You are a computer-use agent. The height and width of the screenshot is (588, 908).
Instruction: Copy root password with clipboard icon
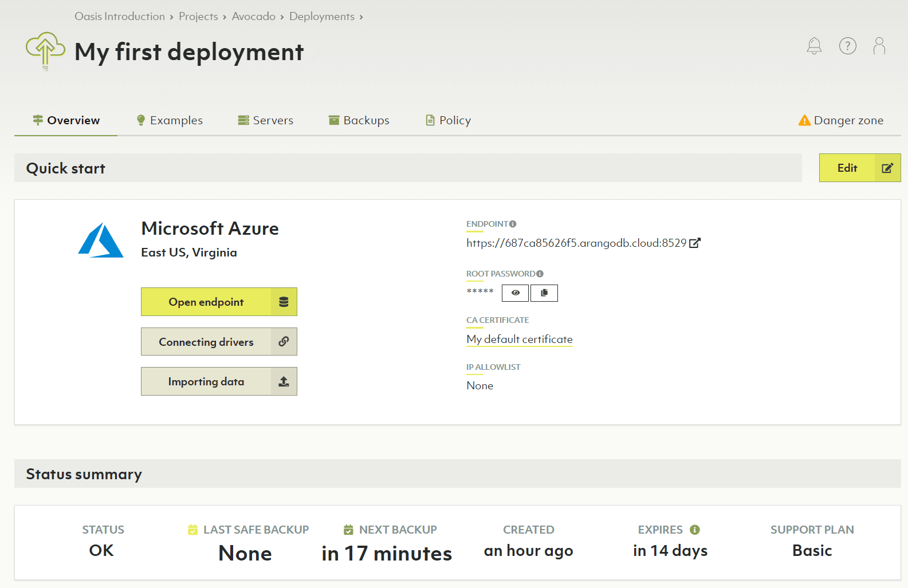click(544, 293)
